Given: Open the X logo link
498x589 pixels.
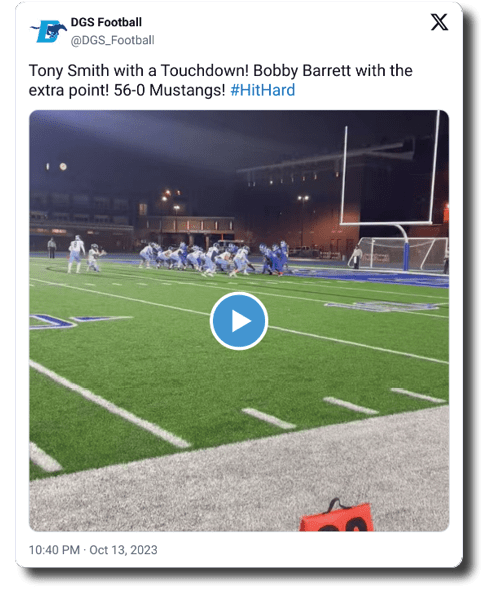Looking at the screenshot, I should tap(439, 22).
